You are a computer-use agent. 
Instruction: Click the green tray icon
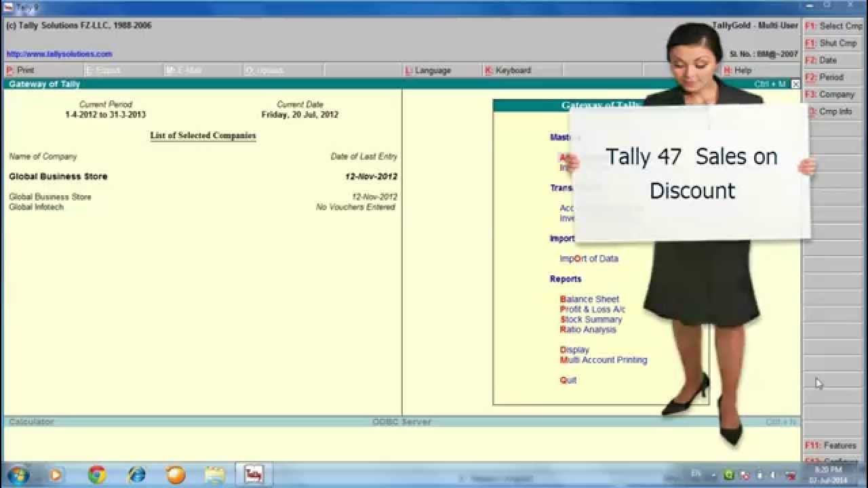click(729, 475)
